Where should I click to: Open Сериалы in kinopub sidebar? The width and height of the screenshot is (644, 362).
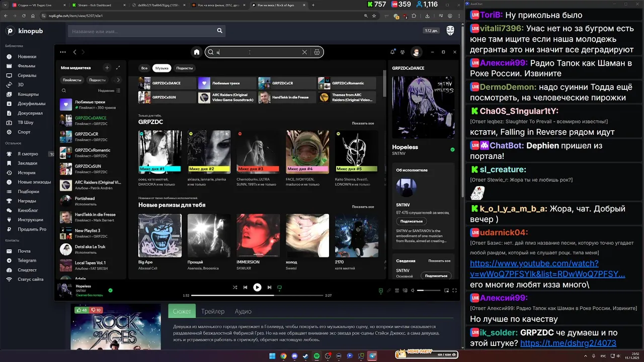click(x=27, y=75)
